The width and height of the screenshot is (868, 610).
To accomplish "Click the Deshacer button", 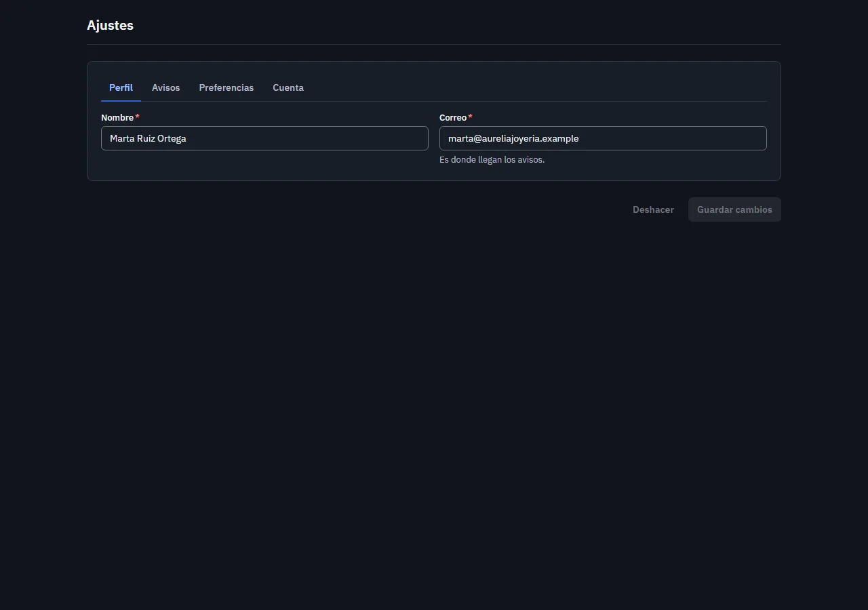I will tap(653, 209).
